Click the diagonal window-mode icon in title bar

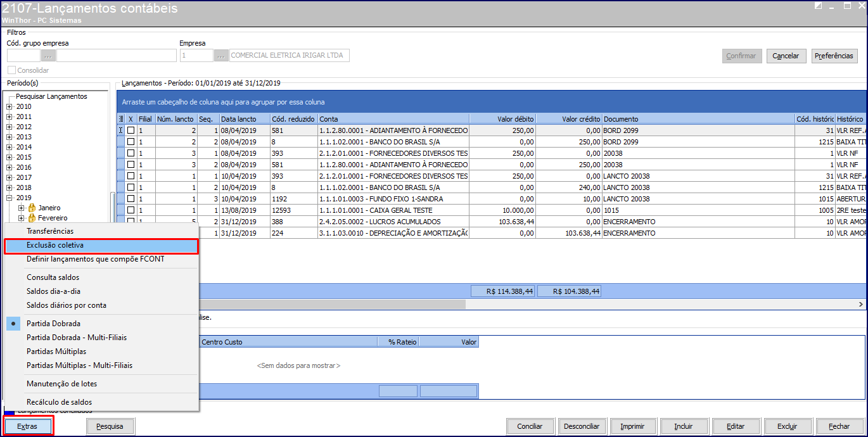pyautogui.click(x=819, y=6)
